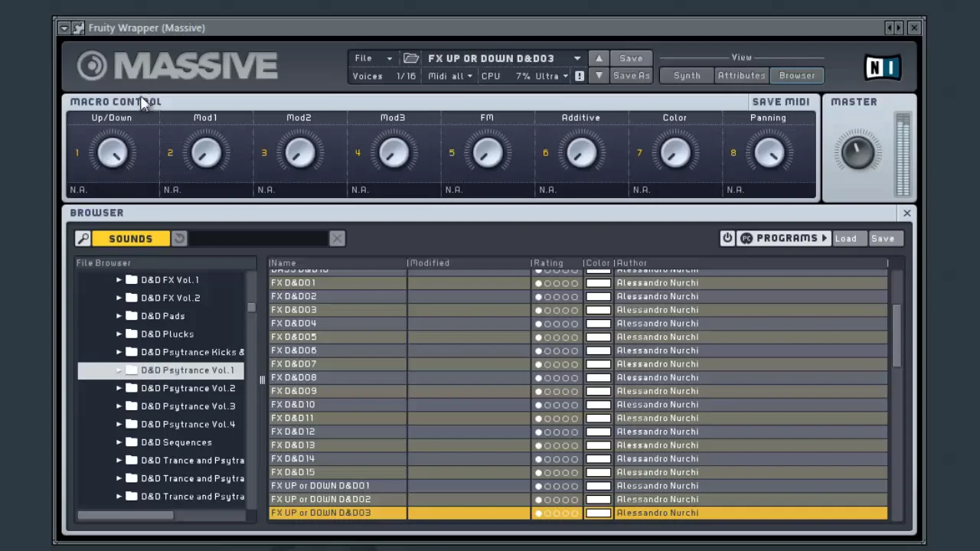This screenshot has width=980, height=551.
Task: Open the preset folder icon
Action: tap(411, 58)
